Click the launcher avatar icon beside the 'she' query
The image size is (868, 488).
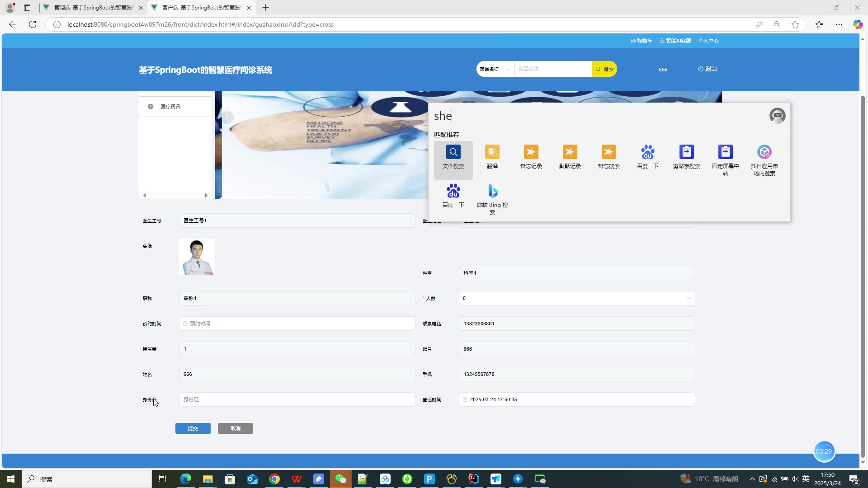pyautogui.click(x=777, y=116)
